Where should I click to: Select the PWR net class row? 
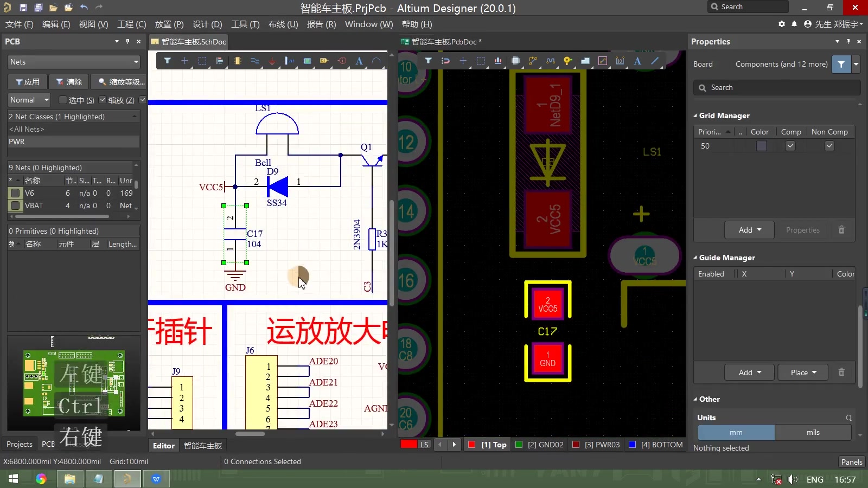tap(74, 142)
